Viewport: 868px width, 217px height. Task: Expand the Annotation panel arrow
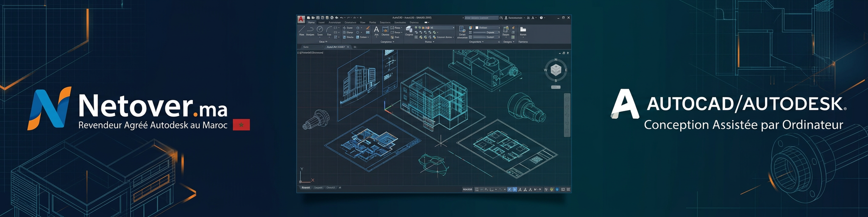pyautogui.click(x=394, y=42)
